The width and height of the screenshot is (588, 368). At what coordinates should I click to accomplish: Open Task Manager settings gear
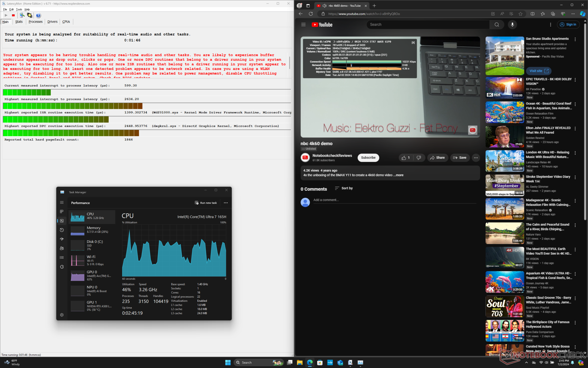coord(62,315)
